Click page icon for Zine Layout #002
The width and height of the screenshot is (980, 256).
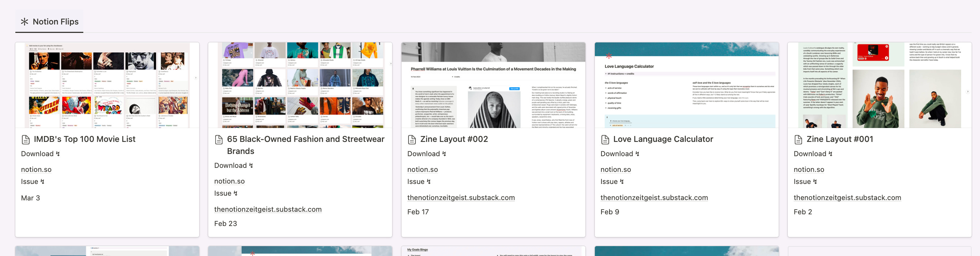(x=412, y=139)
